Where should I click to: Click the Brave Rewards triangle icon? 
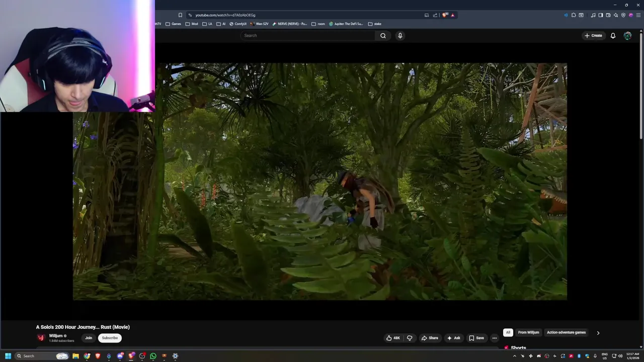click(x=452, y=15)
